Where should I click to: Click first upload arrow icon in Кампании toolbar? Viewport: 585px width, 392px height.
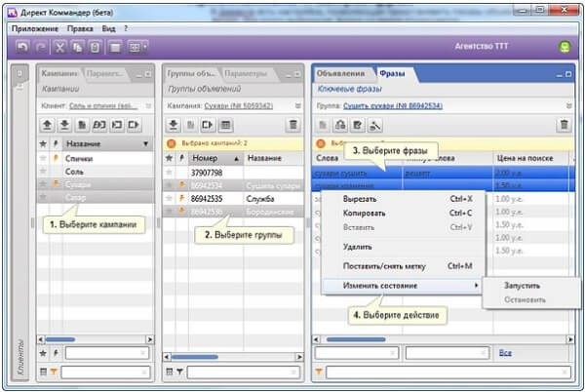point(46,125)
